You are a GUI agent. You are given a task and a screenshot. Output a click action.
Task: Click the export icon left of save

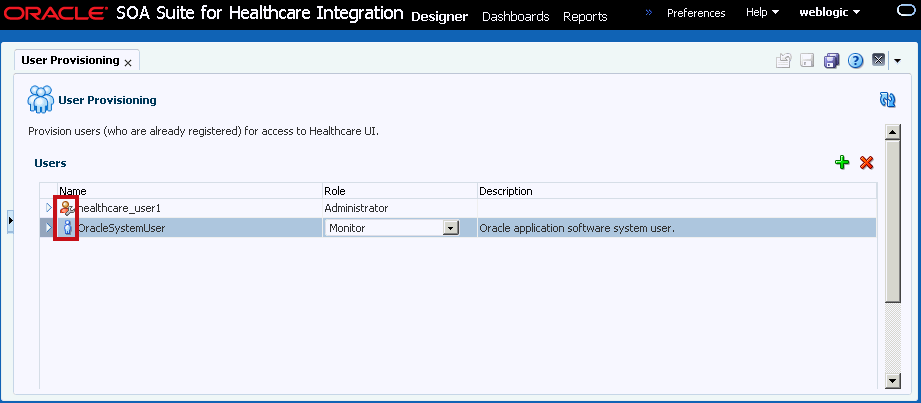pos(784,61)
